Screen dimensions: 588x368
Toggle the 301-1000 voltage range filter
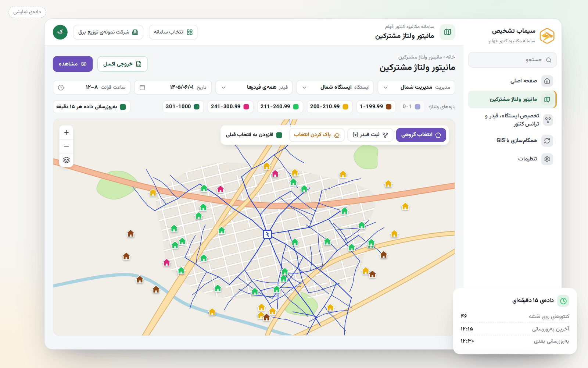point(183,107)
